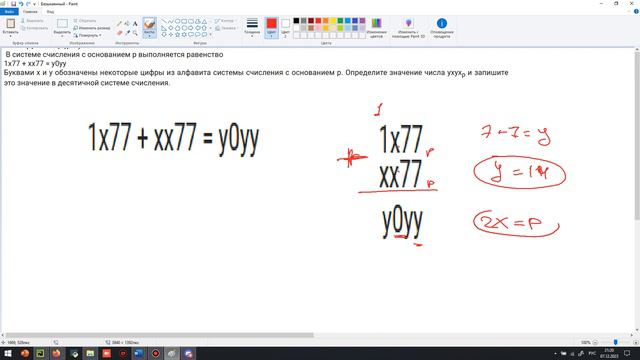Activate Color 1 (Цвет 1) red swatch
The width and height of the screenshot is (640, 360).
click(x=271, y=27)
